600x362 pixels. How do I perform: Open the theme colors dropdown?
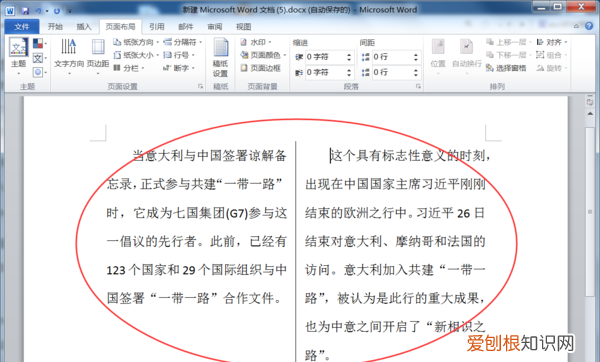click(40, 43)
